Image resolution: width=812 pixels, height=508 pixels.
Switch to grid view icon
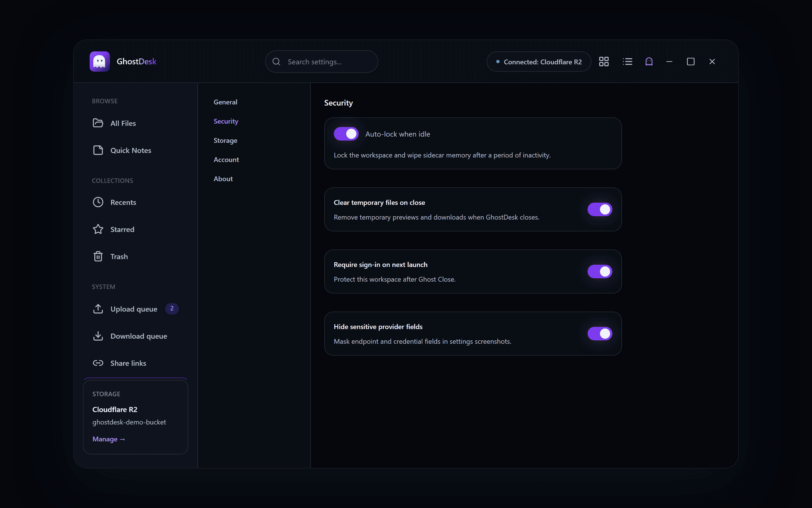pyautogui.click(x=604, y=62)
